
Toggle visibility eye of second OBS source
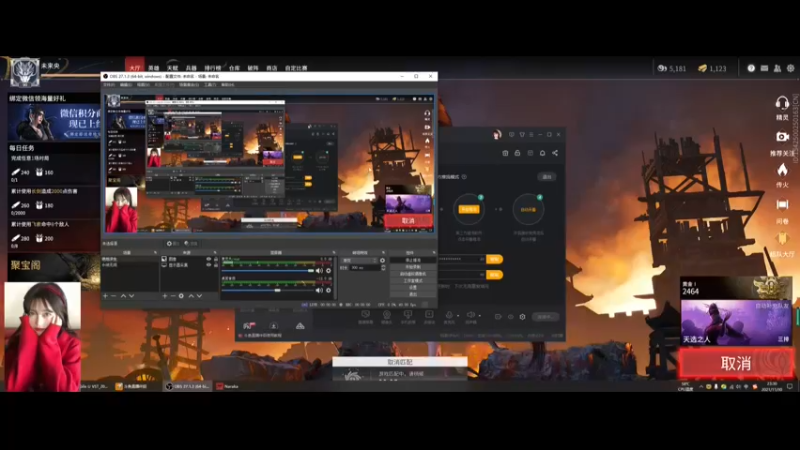pyautogui.click(x=208, y=265)
